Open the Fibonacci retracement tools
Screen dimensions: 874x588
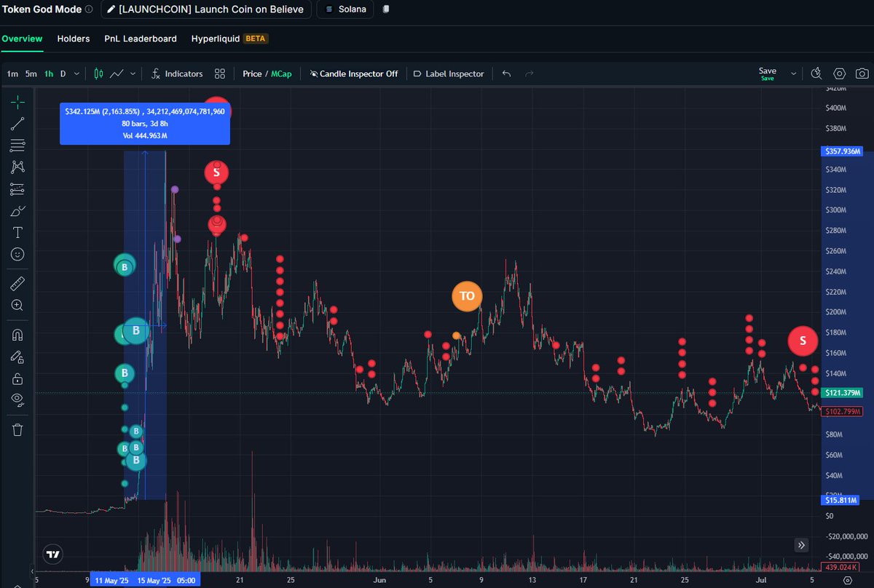[x=17, y=146]
